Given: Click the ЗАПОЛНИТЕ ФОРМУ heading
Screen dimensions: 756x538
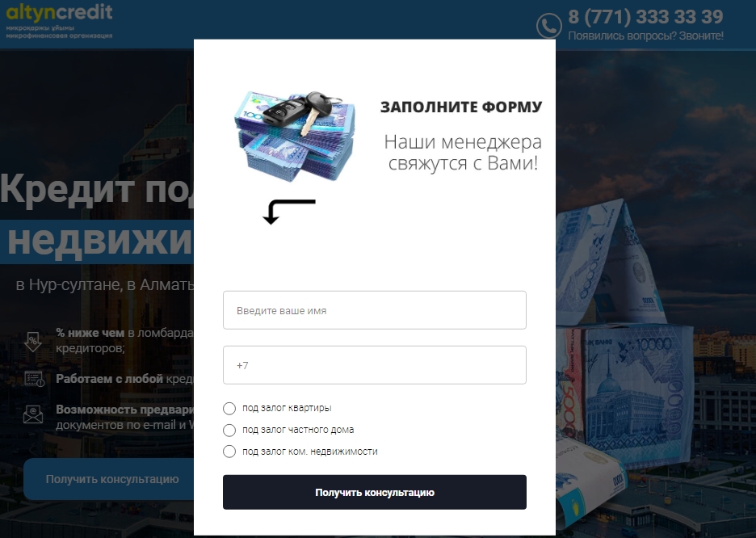Looking at the screenshot, I should pos(461,107).
